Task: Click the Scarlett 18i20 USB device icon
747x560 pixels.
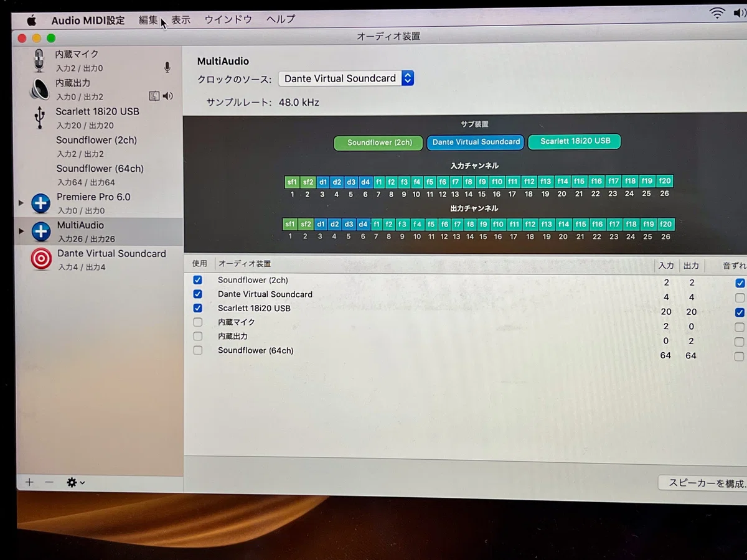Action: [40, 118]
